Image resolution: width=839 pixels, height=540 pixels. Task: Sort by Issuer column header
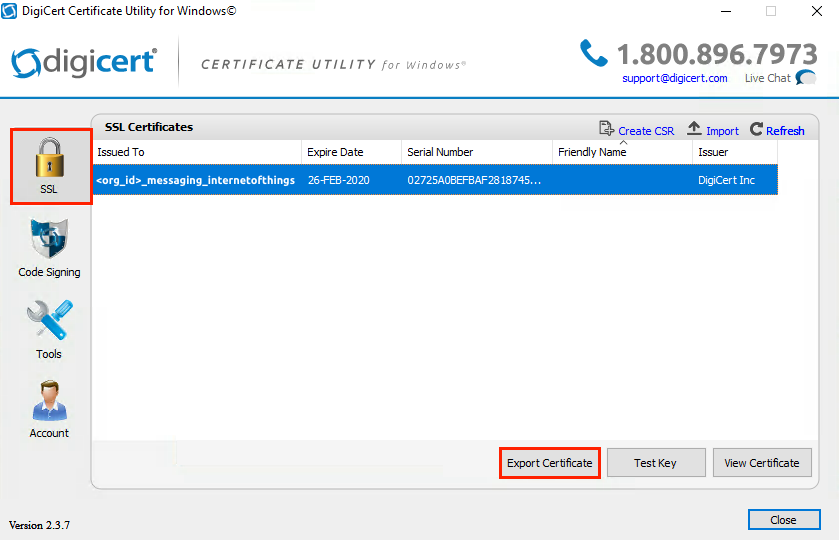(x=735, y=152)
